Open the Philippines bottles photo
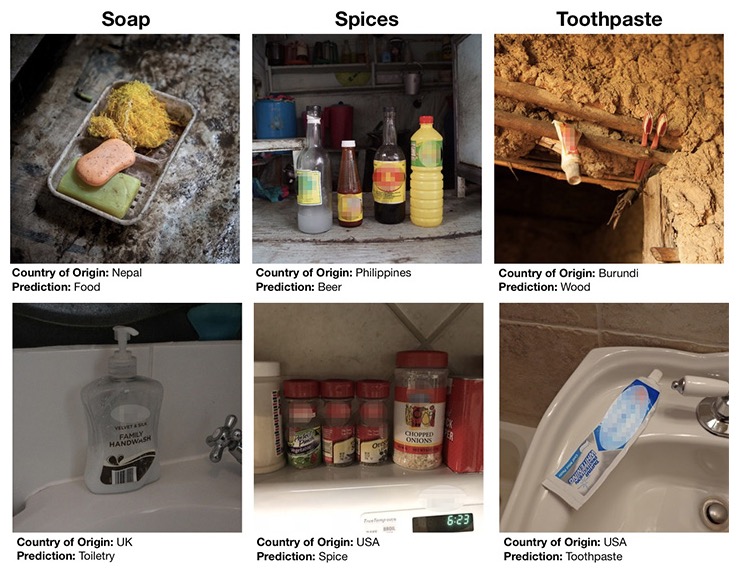The image size is (737, 572). [367, 149]
